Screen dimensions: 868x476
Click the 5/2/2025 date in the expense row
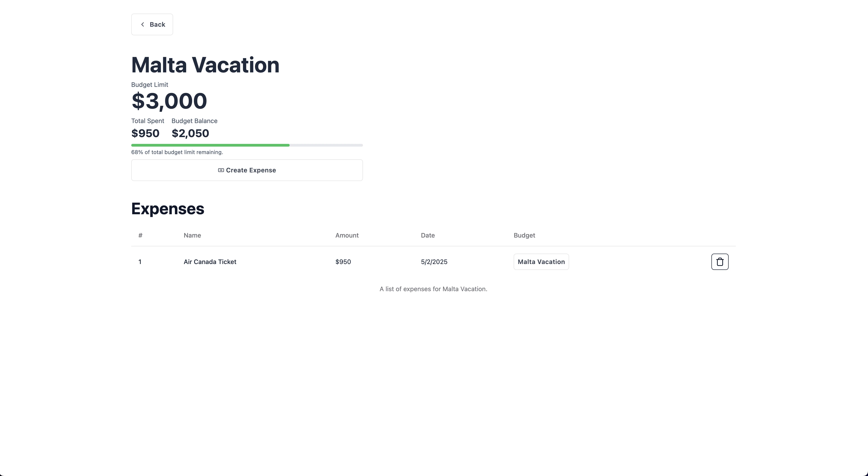[434, 262]
